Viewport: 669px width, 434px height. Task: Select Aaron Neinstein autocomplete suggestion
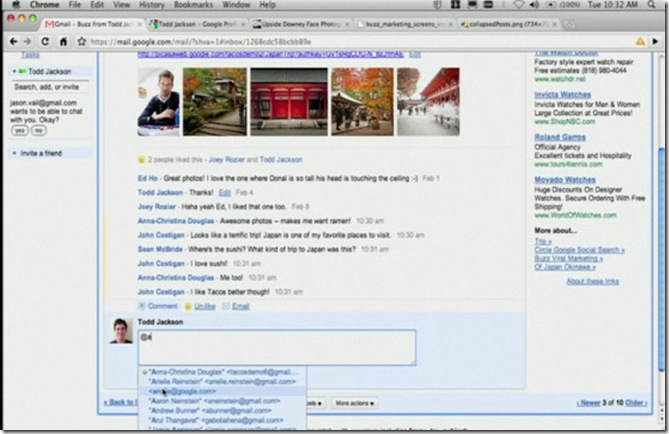(x=222, y=401)
